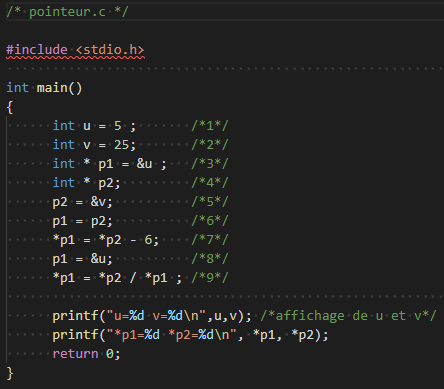Viewport: 444px width, 389px height.
Task: Click the "p1 = p2;" assignment
Action: 83,221
